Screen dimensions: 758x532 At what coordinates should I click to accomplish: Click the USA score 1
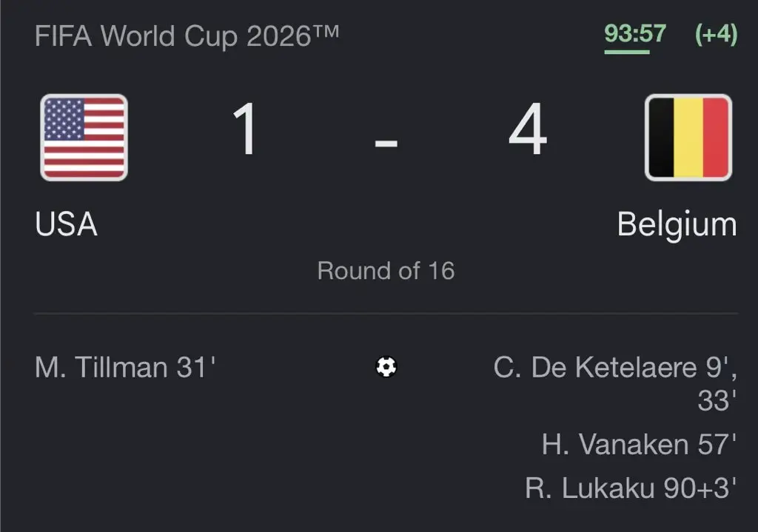pyautogui.click(x=244, y=129)
